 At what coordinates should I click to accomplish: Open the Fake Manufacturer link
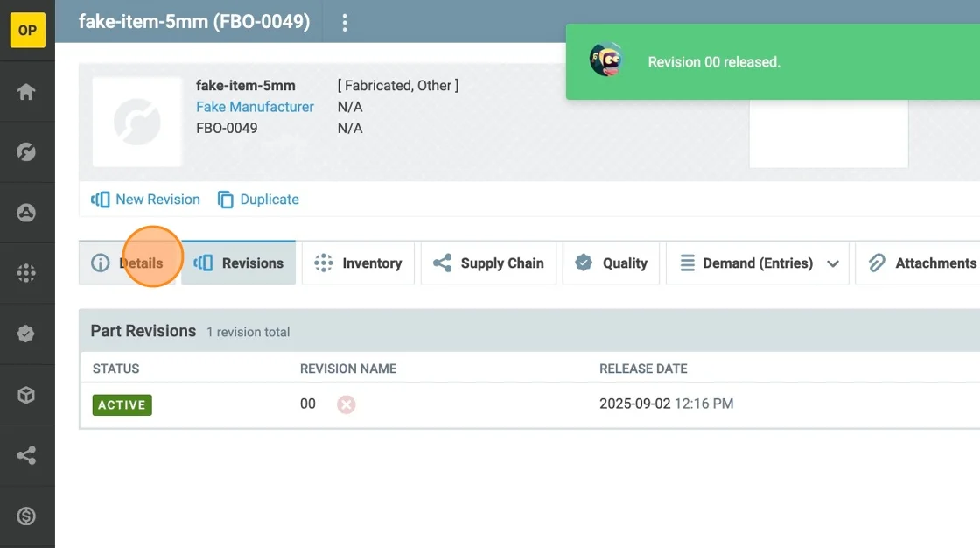(x=255, y=107)
